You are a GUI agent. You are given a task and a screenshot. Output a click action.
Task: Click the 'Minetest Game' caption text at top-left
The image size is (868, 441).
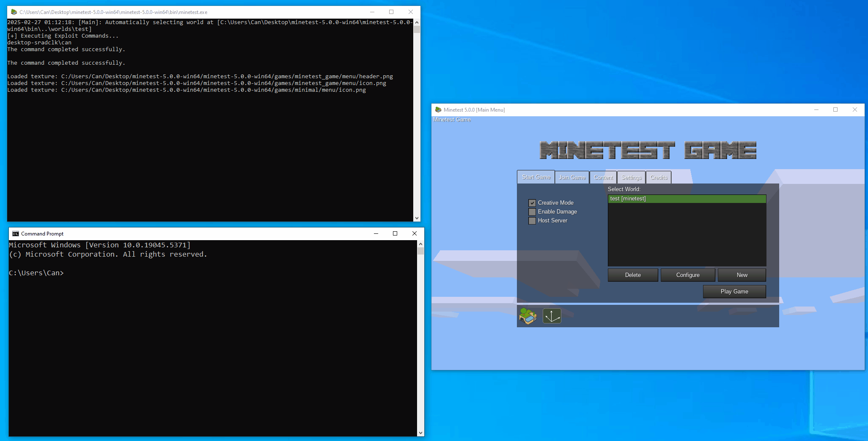pos(452,120)
